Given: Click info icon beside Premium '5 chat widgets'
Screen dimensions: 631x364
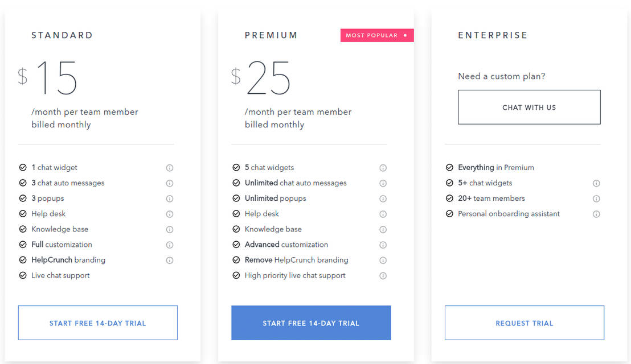Looking at the screenshot, I should pyautogui.click(x=383, y=168).
